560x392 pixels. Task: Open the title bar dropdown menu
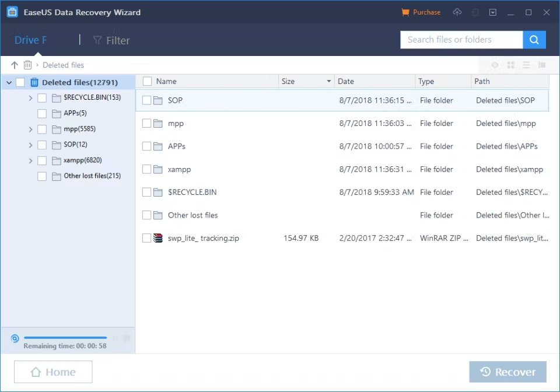click(x=493, y=12)
